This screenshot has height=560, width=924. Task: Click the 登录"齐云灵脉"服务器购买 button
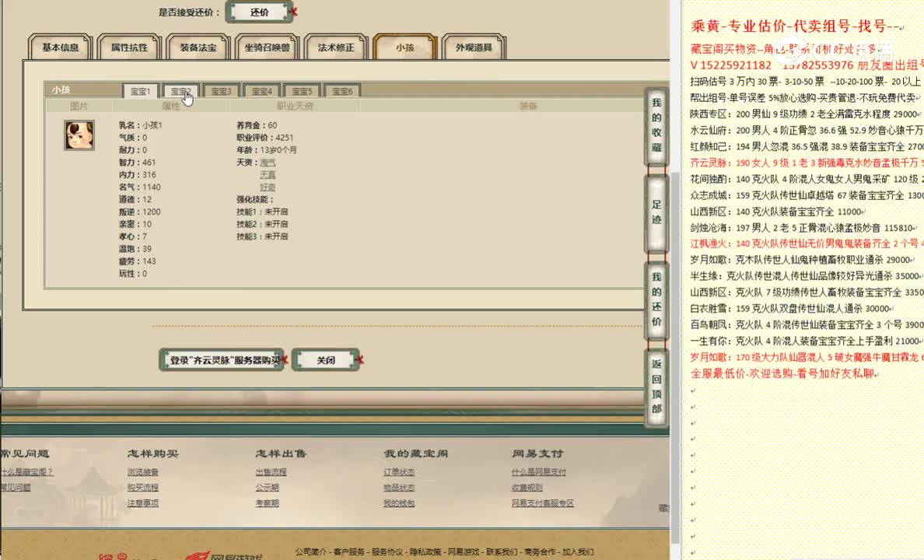click(222, 359)
